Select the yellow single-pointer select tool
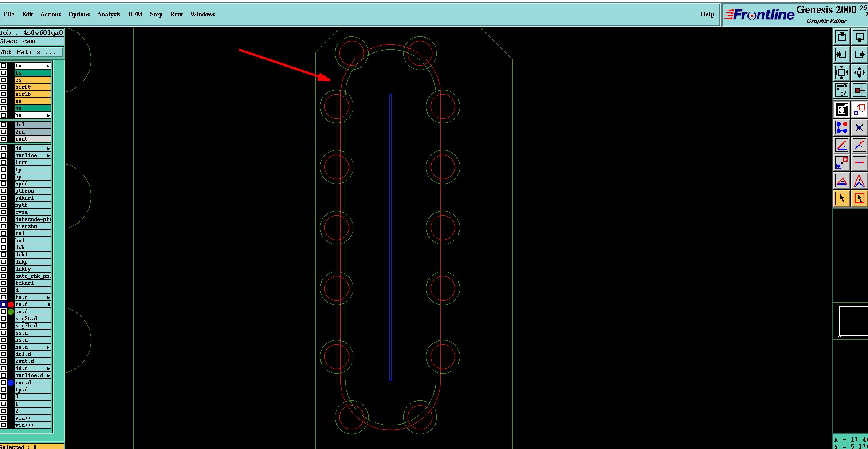This screenshot has height=449, width=868. tap(842, 198)
